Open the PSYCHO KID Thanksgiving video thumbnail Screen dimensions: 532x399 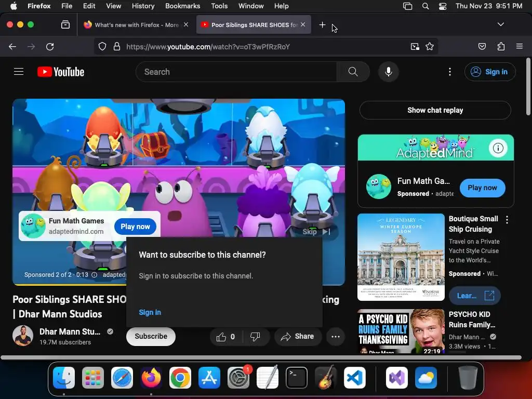(x=401, y=331)
